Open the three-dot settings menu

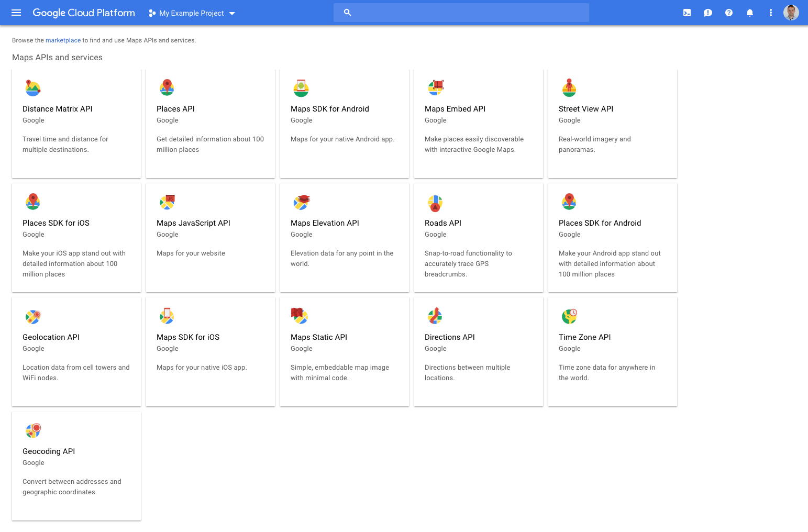click(771, 13)
